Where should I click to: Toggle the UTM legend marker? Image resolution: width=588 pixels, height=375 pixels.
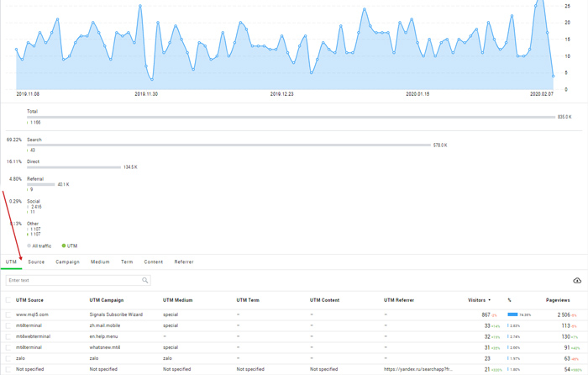coord(64,246)
